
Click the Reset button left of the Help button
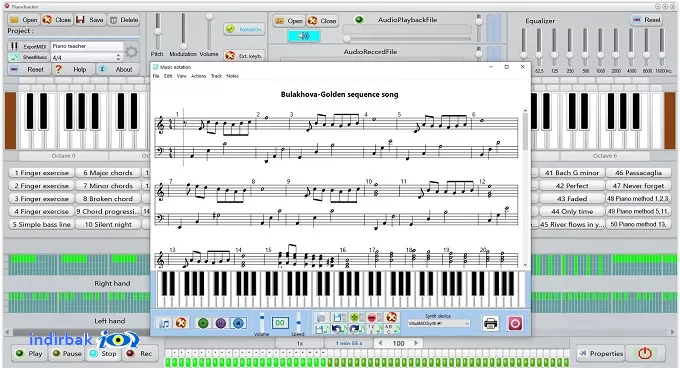29,69
